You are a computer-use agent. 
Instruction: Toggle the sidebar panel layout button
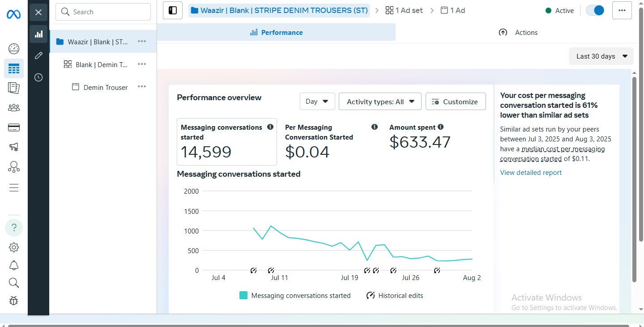[173, 10]
